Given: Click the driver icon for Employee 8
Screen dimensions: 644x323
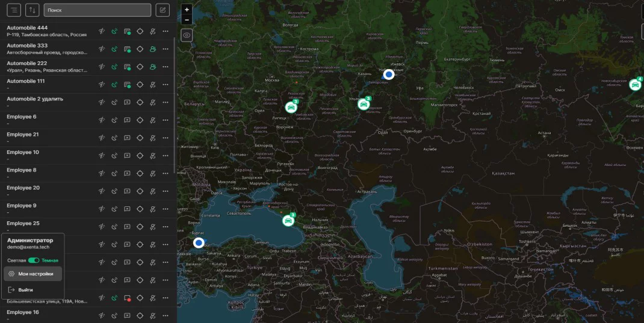Looking at the screenshot, I should 153,174.
